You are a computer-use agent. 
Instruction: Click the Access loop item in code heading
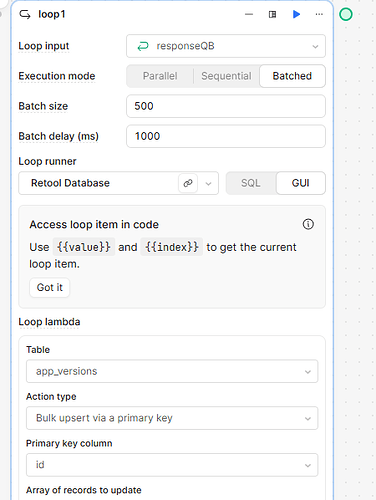click(94, 225)
